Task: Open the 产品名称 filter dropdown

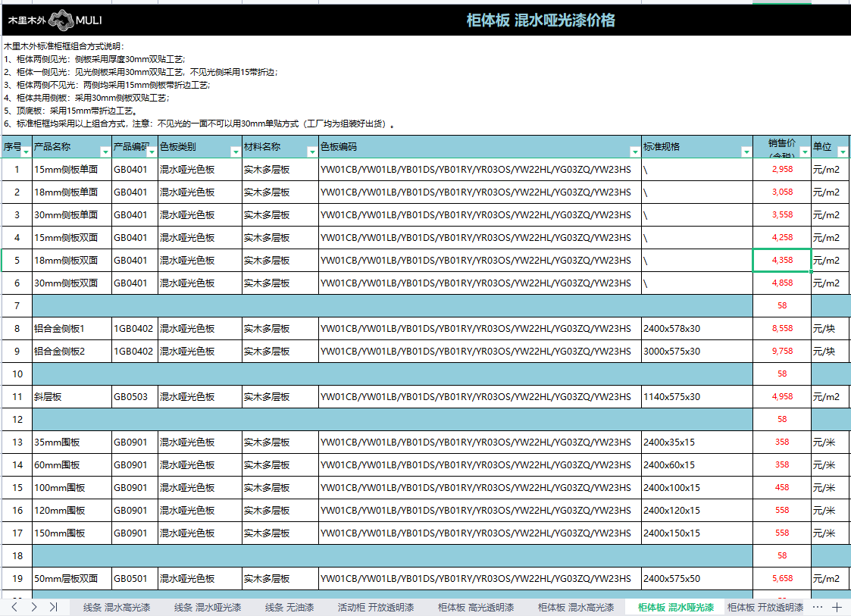Action: [x=106, y=152]
